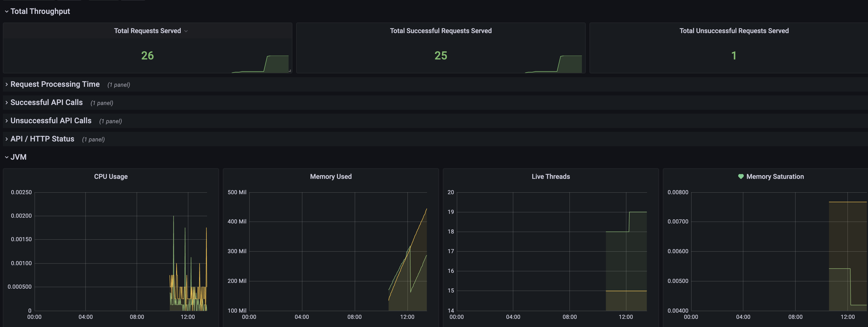
Task: Open the Total Requests Served panel dropdown arrow
Action: pos(186,31)
